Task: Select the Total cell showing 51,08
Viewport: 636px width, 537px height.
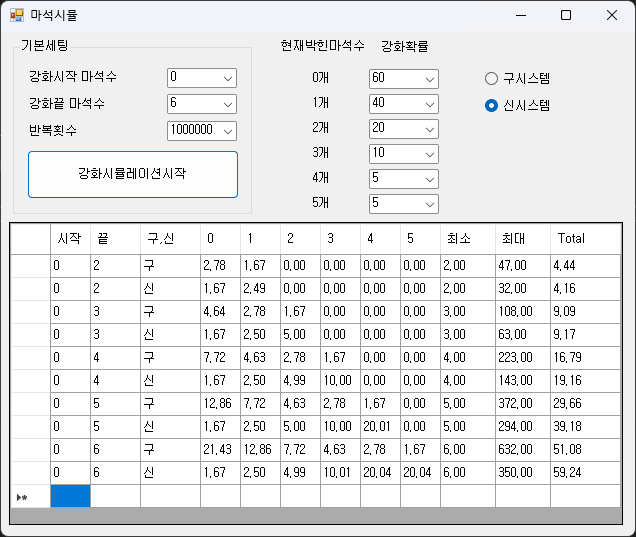Action: [x=585, y=450]
